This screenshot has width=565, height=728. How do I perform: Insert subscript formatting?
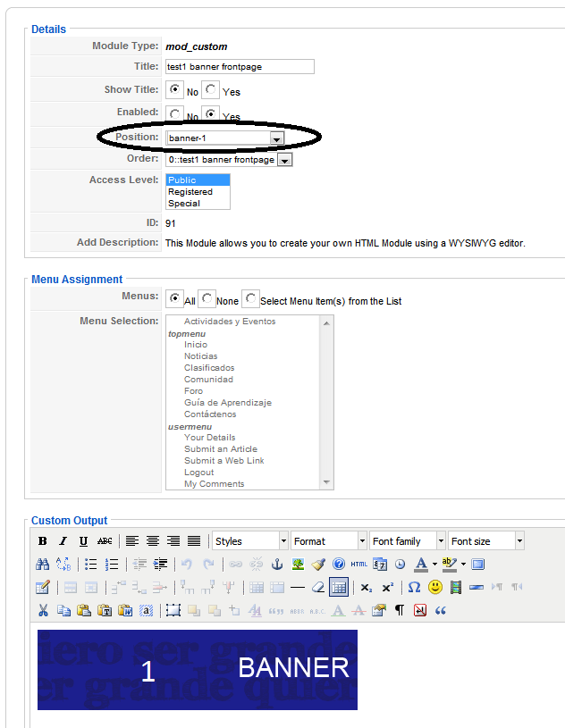(367, 588)
